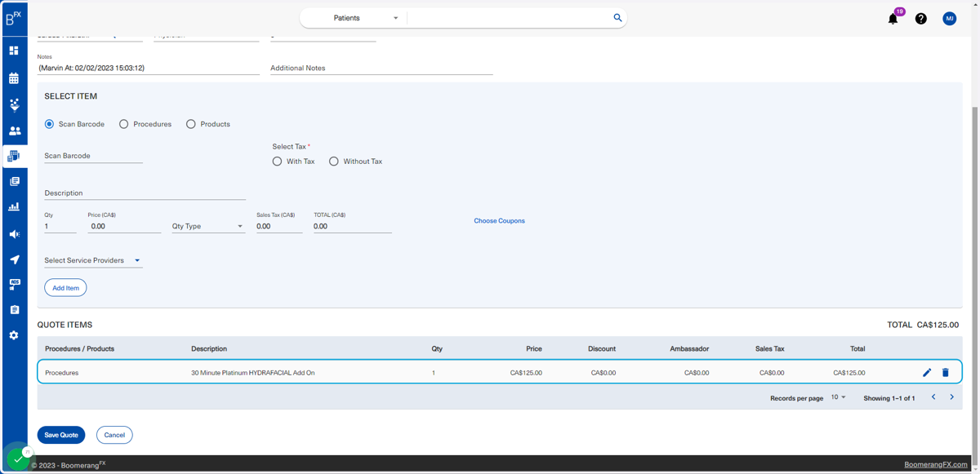Click the magnifier search icon in the top bar
980x474 pixels.
pyautogui.click(x=617, y=17)
